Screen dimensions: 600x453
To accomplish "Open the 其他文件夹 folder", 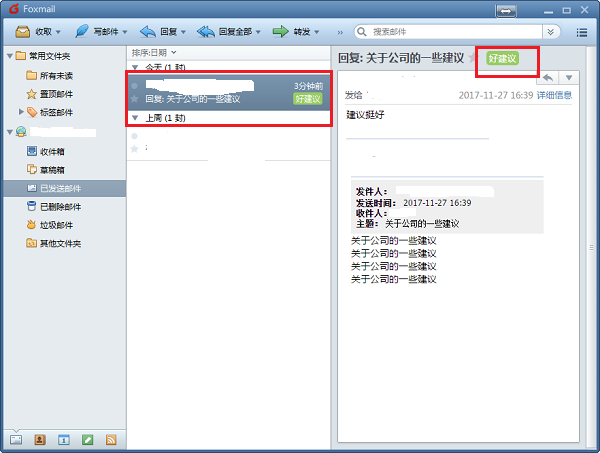I will [x=60, y=243].
